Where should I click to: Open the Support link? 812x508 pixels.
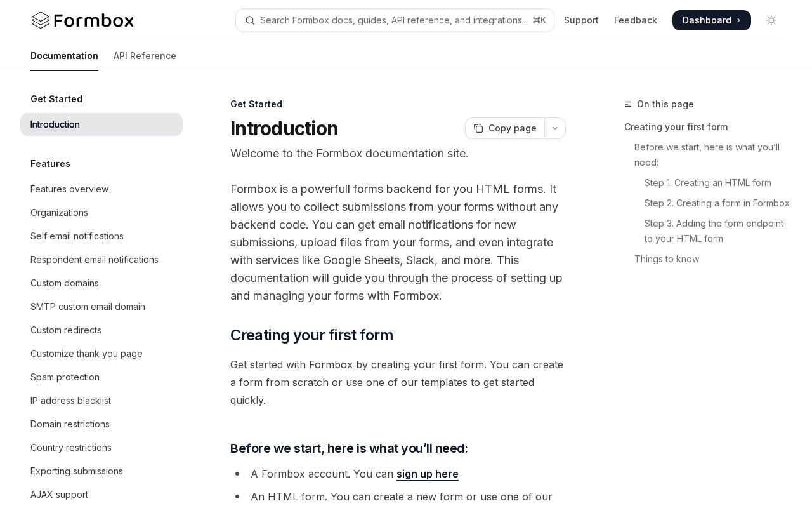coord(581,20)
